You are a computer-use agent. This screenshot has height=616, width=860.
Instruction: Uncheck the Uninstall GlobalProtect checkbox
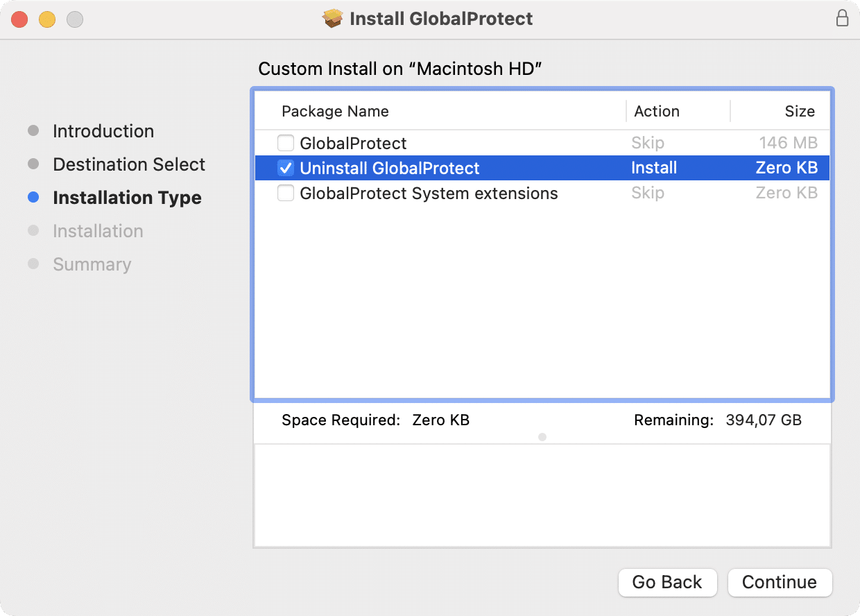pos(285,168)
